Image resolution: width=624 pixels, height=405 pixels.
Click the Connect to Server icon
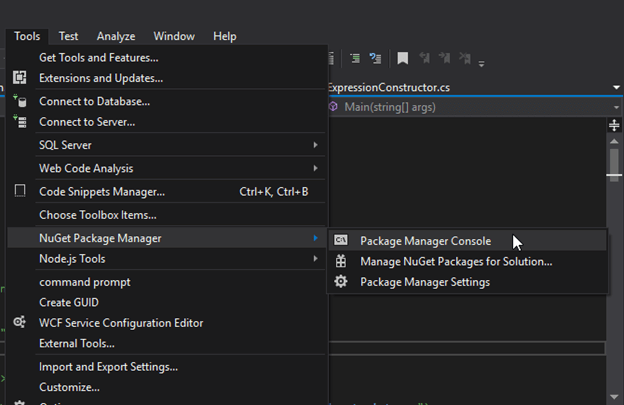(x=19, y=122)
